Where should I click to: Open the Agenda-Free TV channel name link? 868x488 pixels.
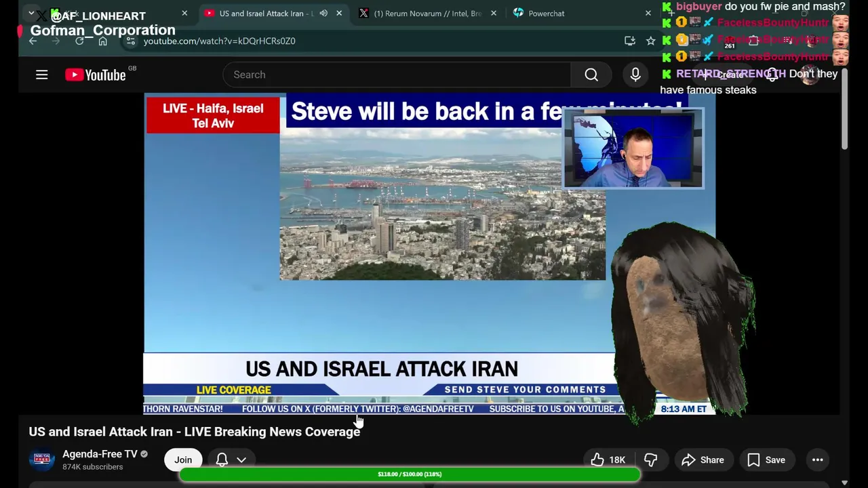[x=100, y=454]
